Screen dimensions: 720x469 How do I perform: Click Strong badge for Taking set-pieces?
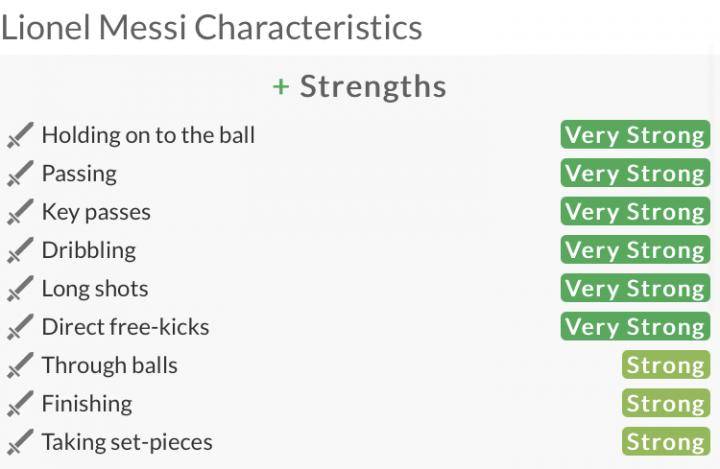[666, 442]
